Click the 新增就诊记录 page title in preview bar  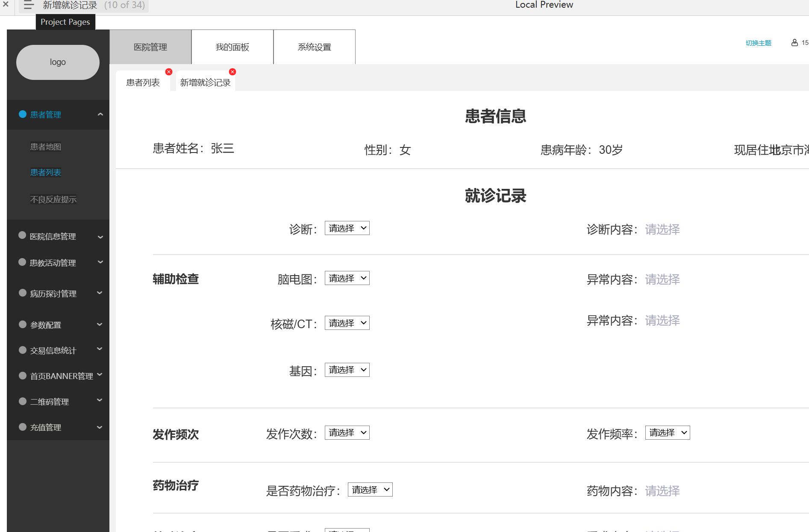pyautogui.click(x=70, y=5)
